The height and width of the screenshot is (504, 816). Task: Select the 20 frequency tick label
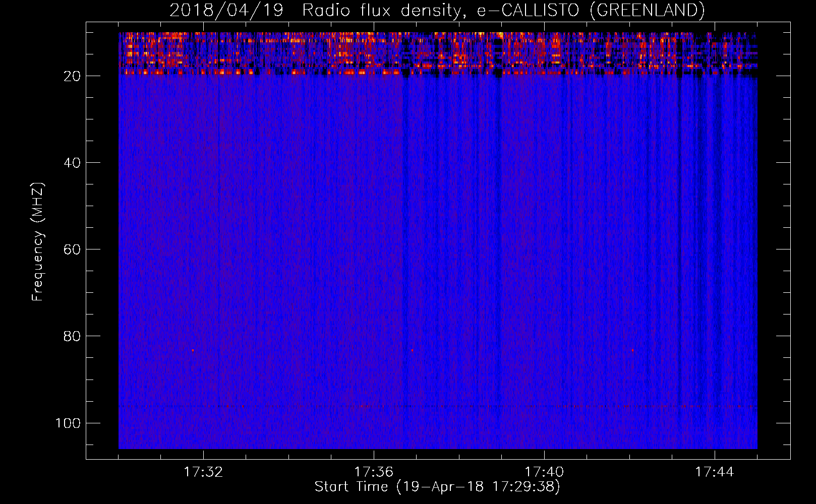tap(72, 76)
